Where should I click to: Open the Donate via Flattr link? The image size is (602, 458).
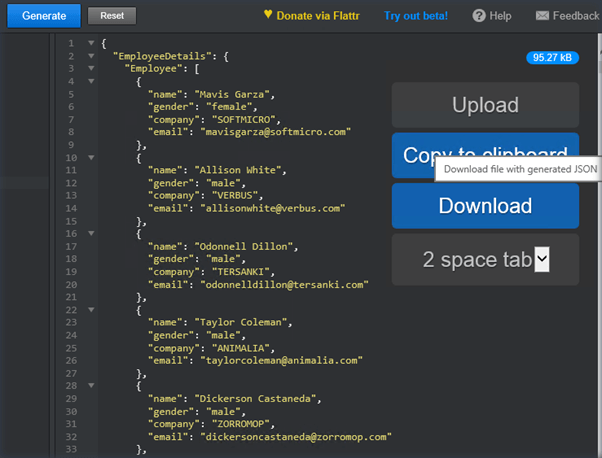coord(318,16)
